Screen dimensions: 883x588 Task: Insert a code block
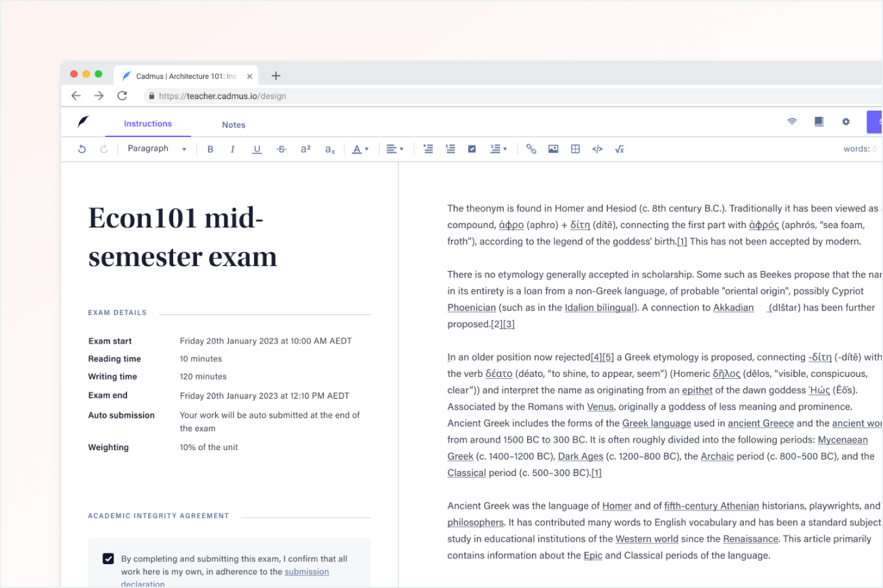[597, 149]
